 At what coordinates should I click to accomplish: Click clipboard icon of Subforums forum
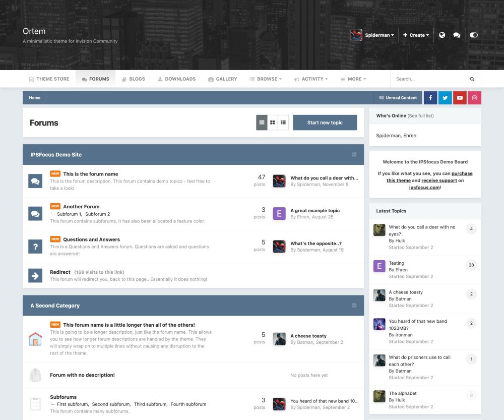35,404
